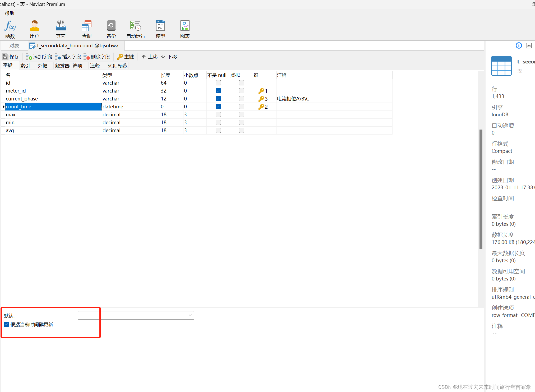Show the DDL view in the info panel
The width and height of the screenshot is (535, 392).
[529, 46]
